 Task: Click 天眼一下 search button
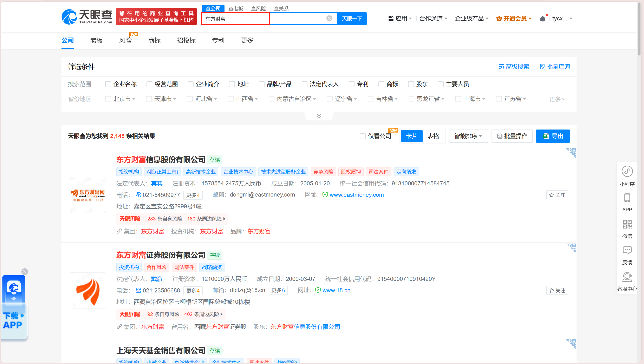point(352,19)
